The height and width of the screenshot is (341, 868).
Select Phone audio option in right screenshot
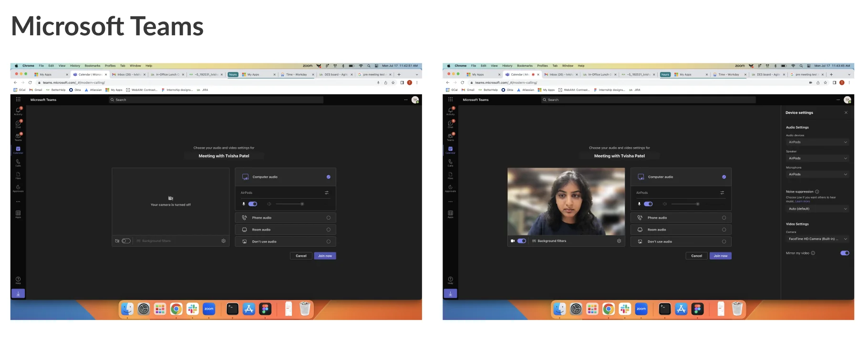coord(681,218)
